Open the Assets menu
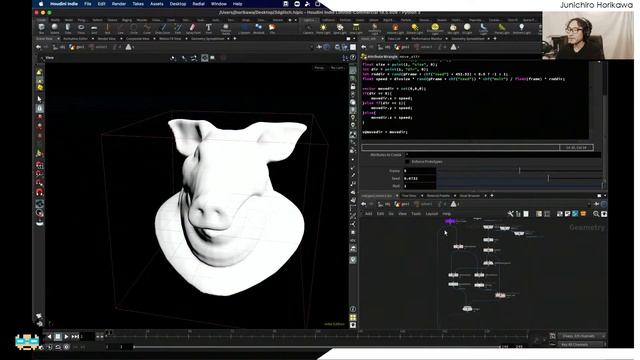640x360 pixels. tap(157, 4)
